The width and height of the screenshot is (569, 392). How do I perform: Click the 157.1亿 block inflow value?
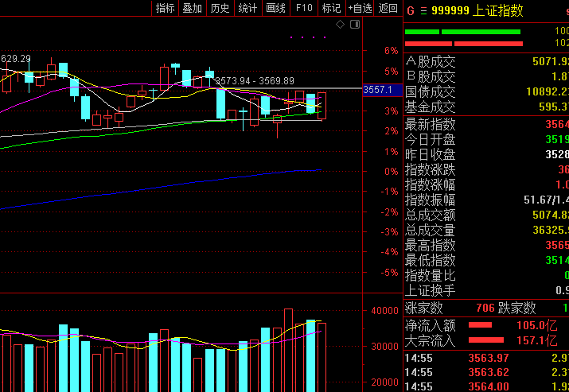point(536,340)
